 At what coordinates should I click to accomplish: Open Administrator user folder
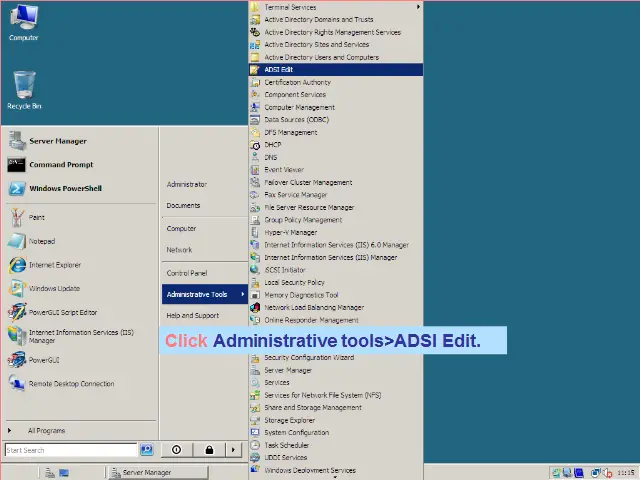187,184
